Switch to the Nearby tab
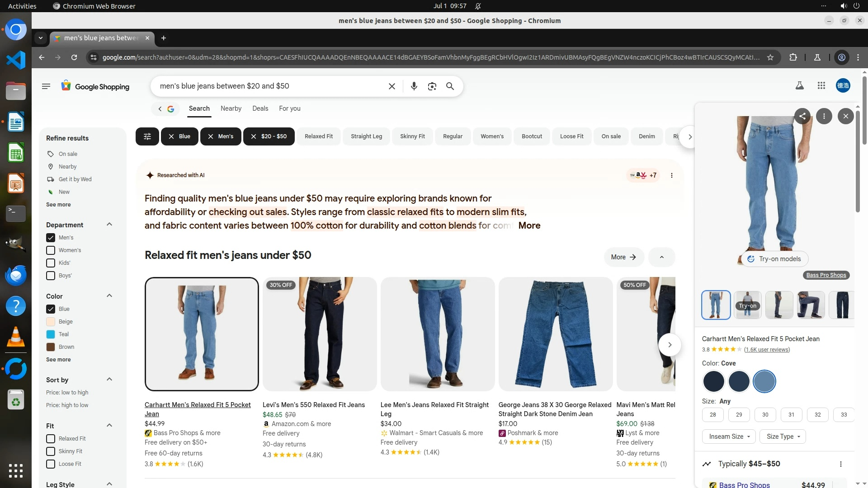Image resolution: width=868 pixels, height=488 pixels. tap(231, 108)
